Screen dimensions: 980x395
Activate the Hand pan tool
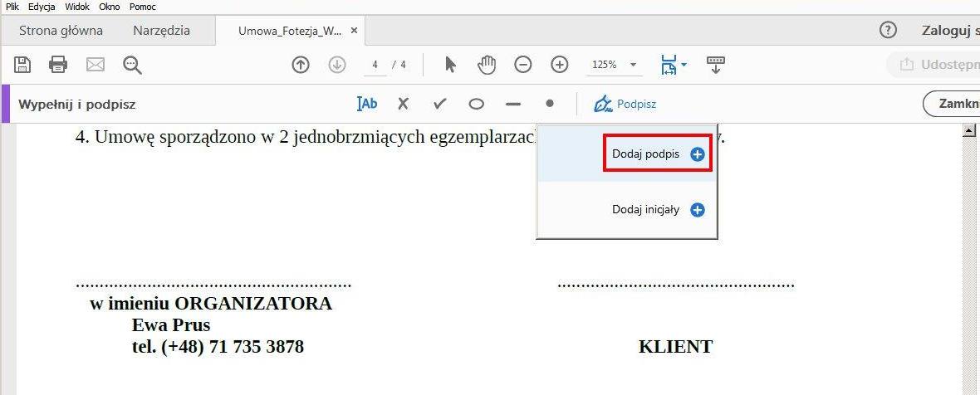click(x=487, y=65)
